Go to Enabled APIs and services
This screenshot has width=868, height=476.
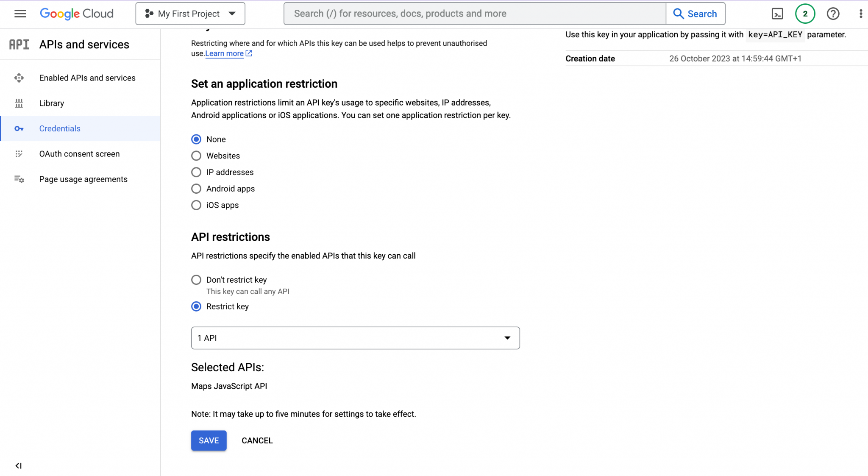tap(87, 78)
